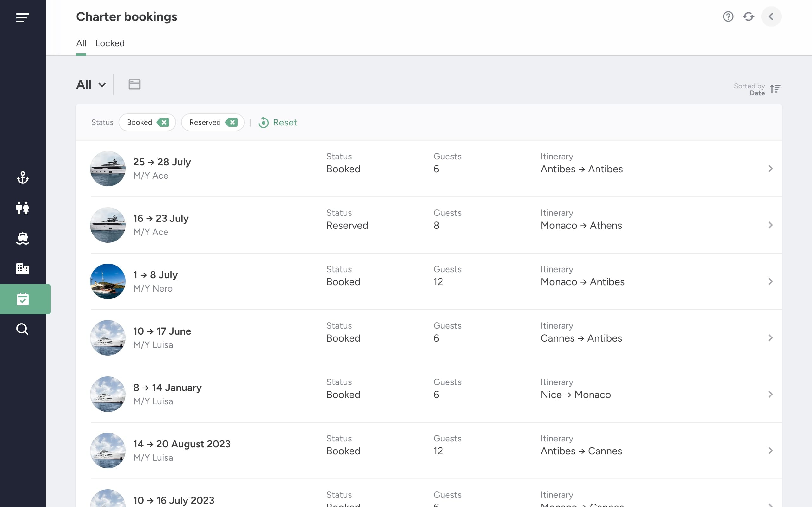Switch to the Locked tab
The image size is (812, 507).
110,43
